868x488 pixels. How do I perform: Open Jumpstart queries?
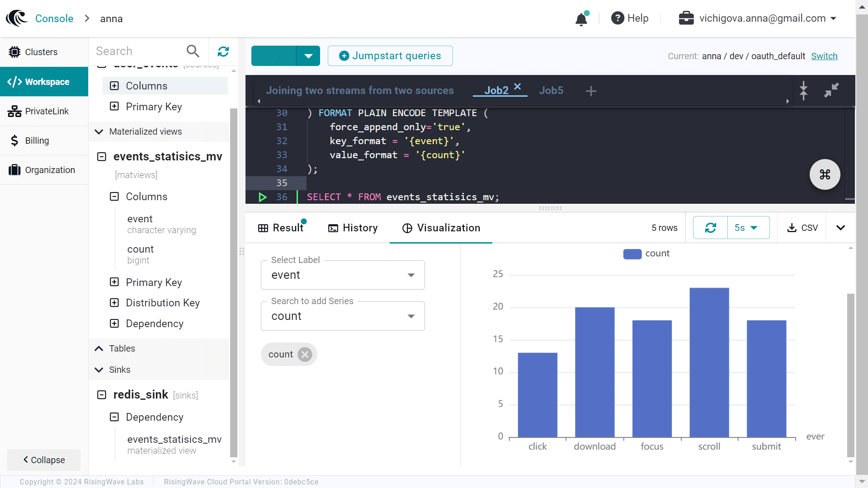(390, 56)
